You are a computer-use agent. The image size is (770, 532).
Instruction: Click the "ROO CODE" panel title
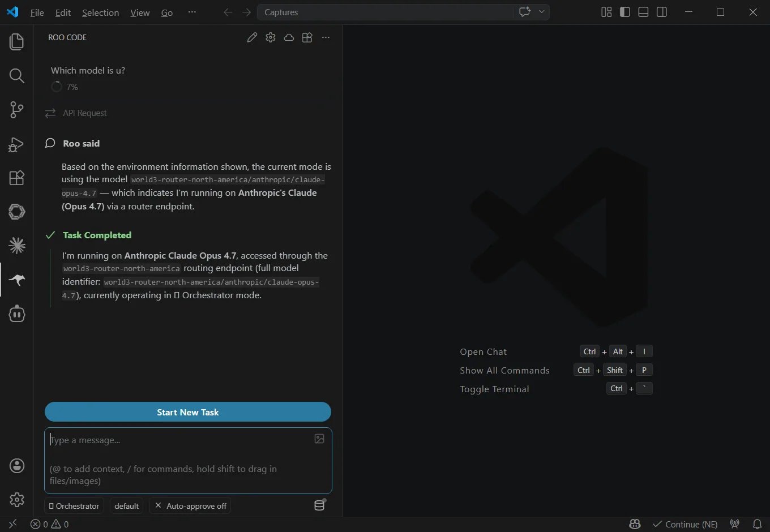67,37
